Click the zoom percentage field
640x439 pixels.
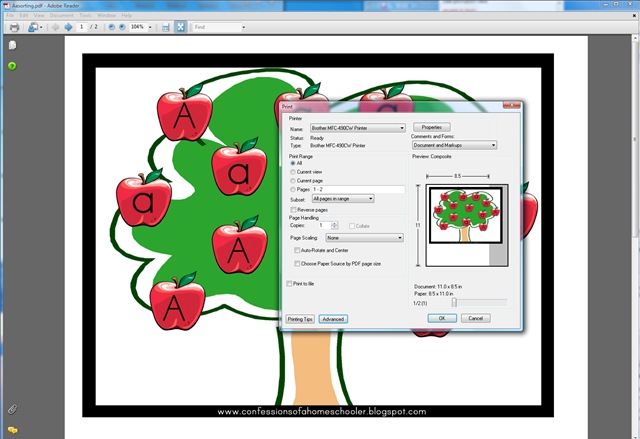pos(138,27)
